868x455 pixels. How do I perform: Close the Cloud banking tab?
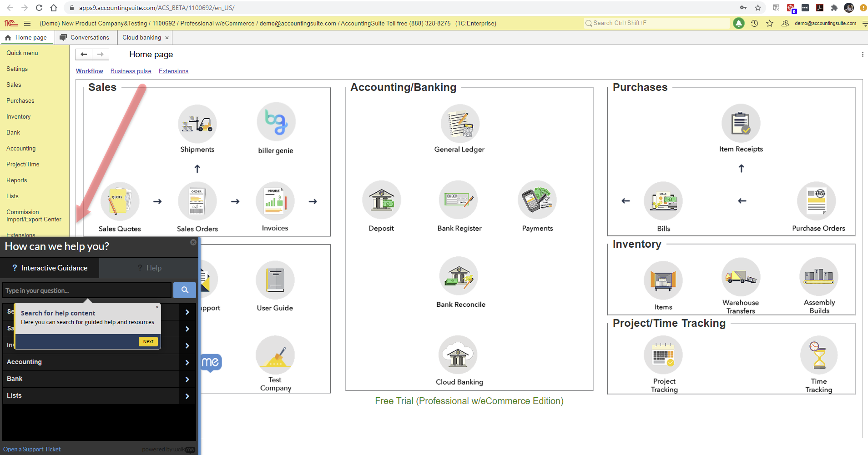click(x=167, y=38)
